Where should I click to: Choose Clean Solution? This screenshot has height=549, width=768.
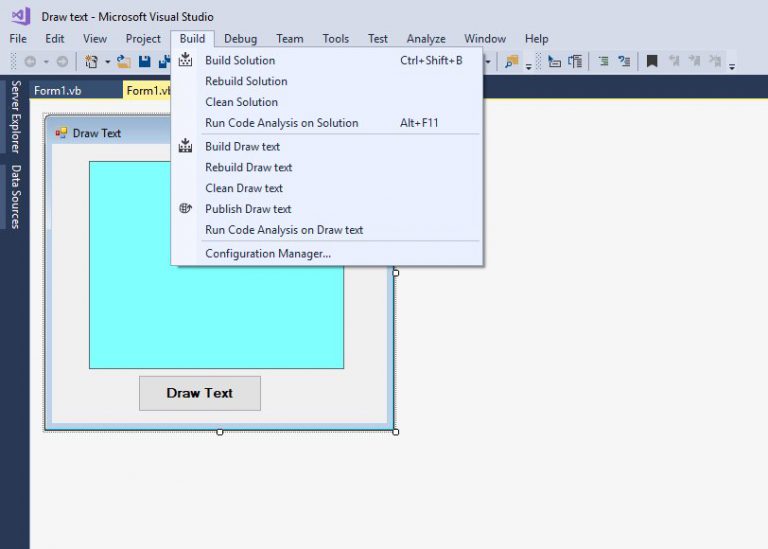327,102
